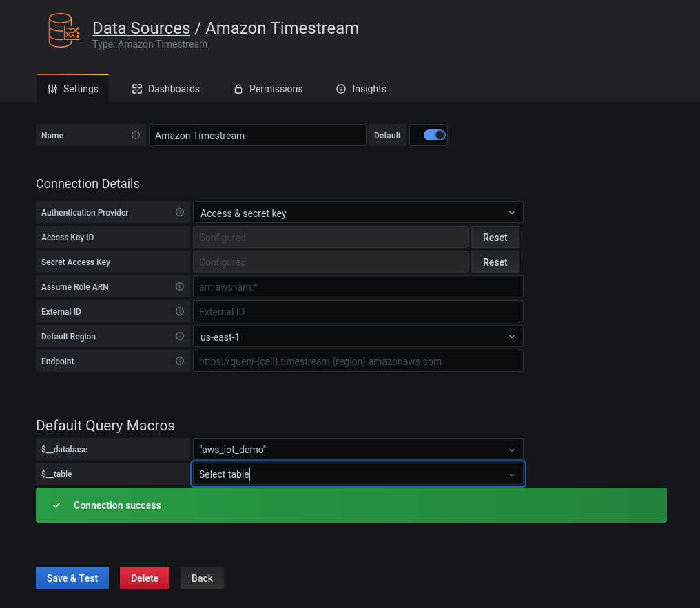
Task: Click the checkmark in the Connection success banner
Action: tap(56, 505)
